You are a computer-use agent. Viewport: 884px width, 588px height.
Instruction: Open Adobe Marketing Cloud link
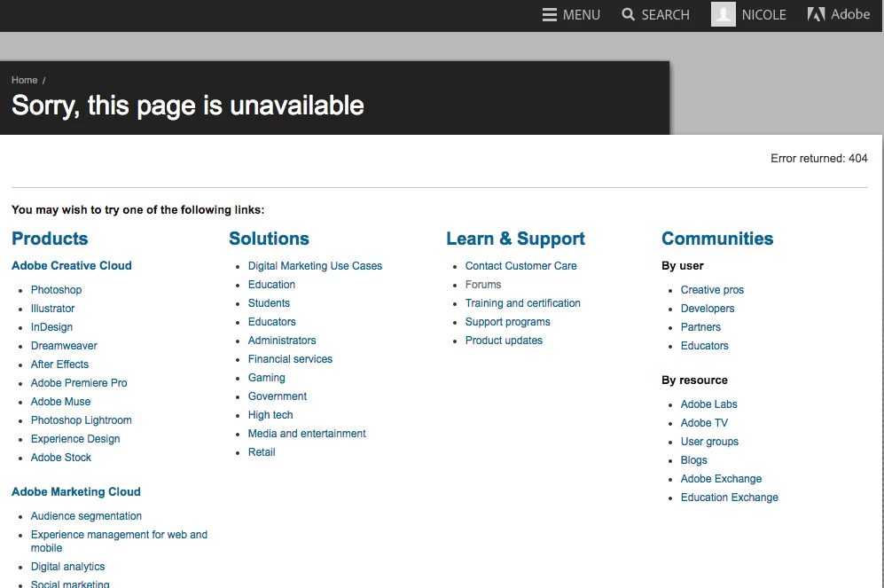coord(76,491)
